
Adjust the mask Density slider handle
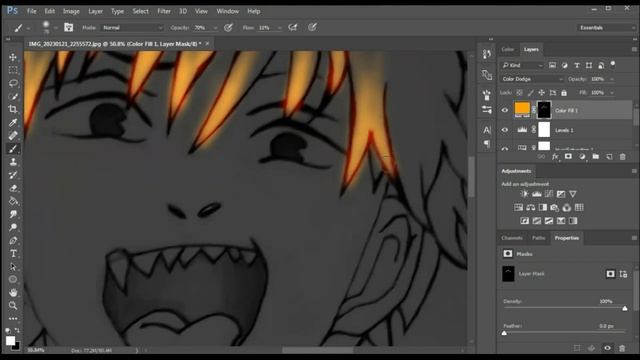click(x=625, y=309)
